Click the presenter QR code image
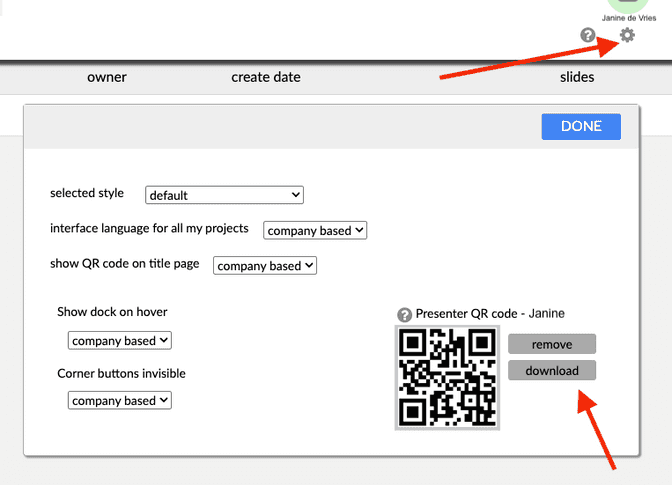 (447, 377)
